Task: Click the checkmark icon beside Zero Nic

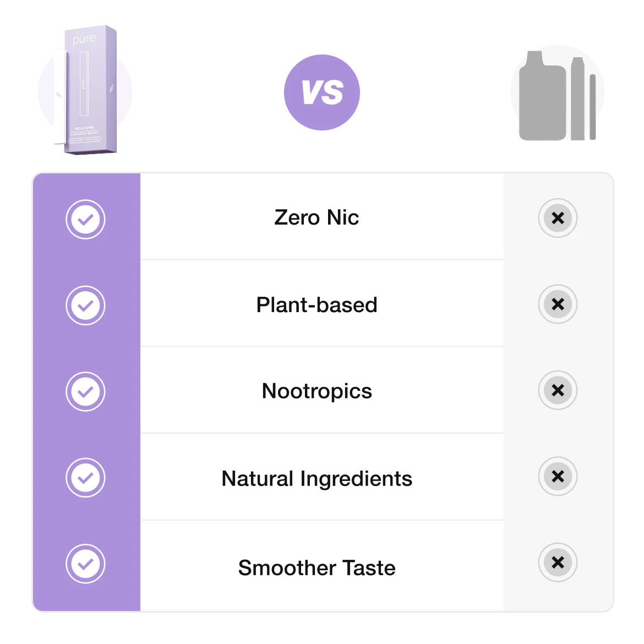Action: pyautogui.click(x=85, y=219)
